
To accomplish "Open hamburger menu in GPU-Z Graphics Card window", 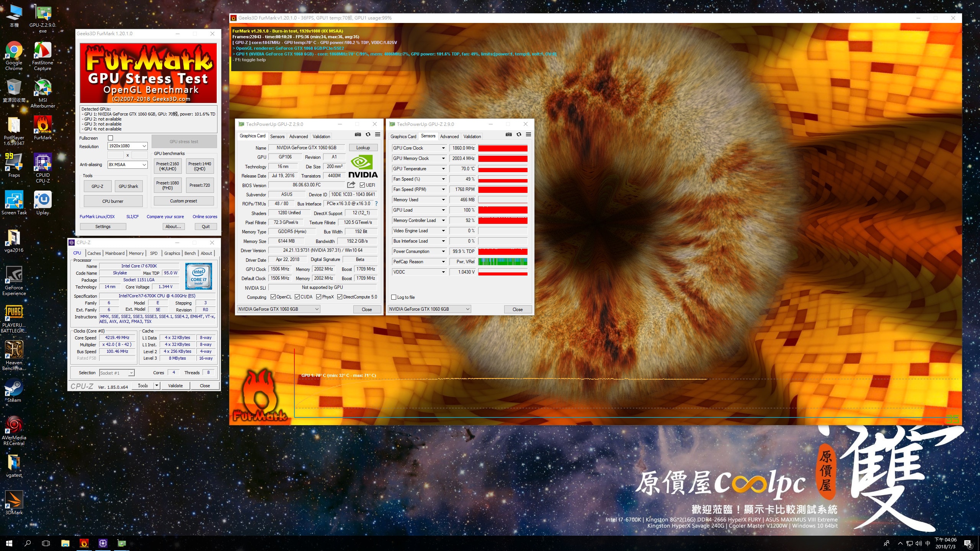I will click(x=378, y=135).
